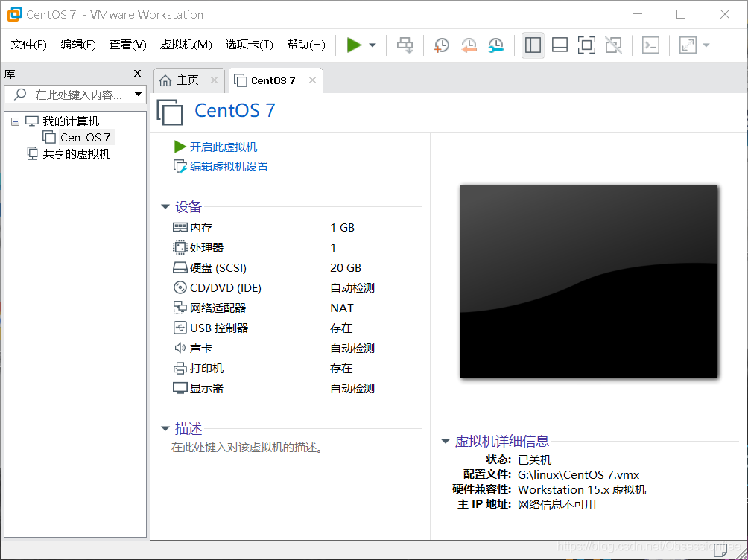Select the 硬盘 (SCSI) device label
The image size is (748, 560).
click(x=218, y=267)
